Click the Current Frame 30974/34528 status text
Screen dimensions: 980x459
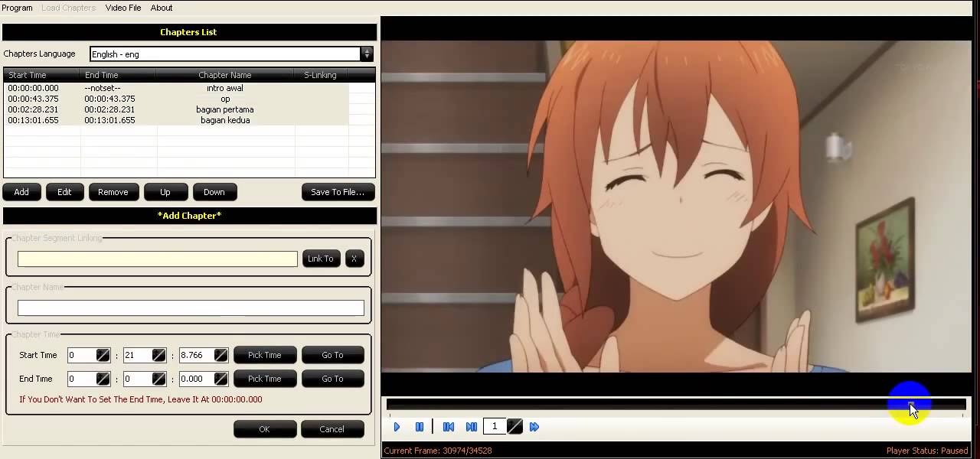438,451
